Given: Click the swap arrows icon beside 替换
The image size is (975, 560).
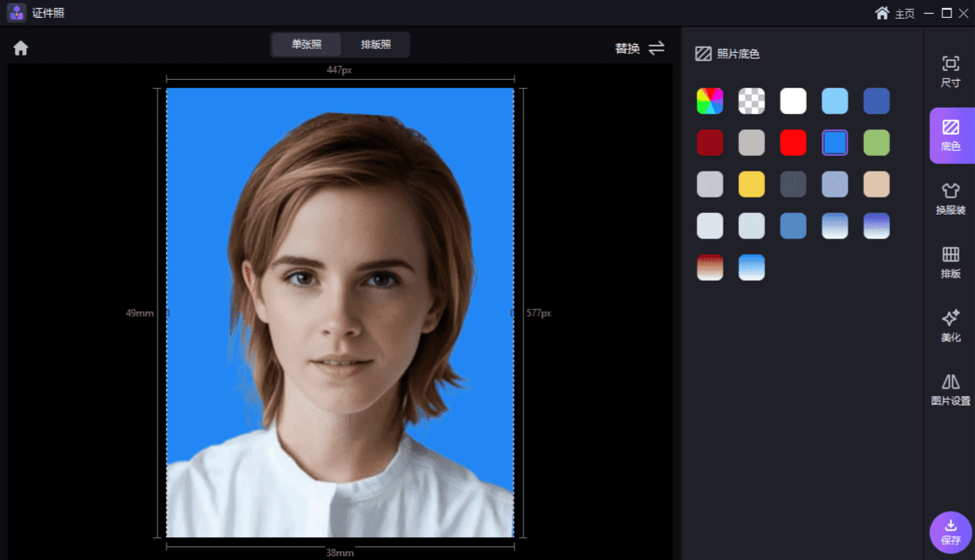Looking at the screenshot, I should [x=657, y=48].
